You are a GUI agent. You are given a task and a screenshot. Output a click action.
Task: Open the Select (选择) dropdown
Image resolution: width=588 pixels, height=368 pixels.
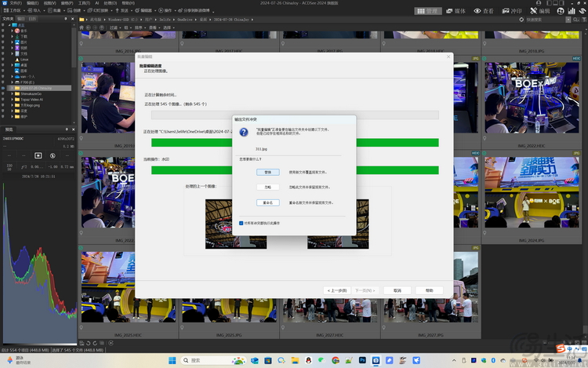[x=168, y=27]
